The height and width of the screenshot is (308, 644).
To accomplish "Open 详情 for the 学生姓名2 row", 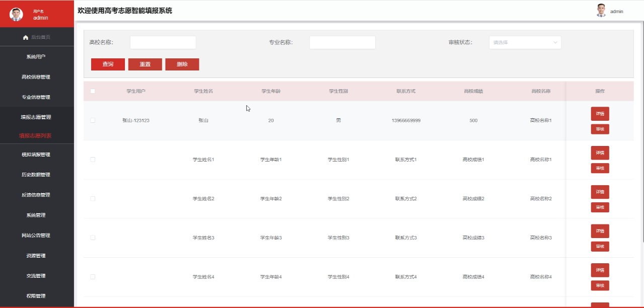I will click(x=600, y=192).
